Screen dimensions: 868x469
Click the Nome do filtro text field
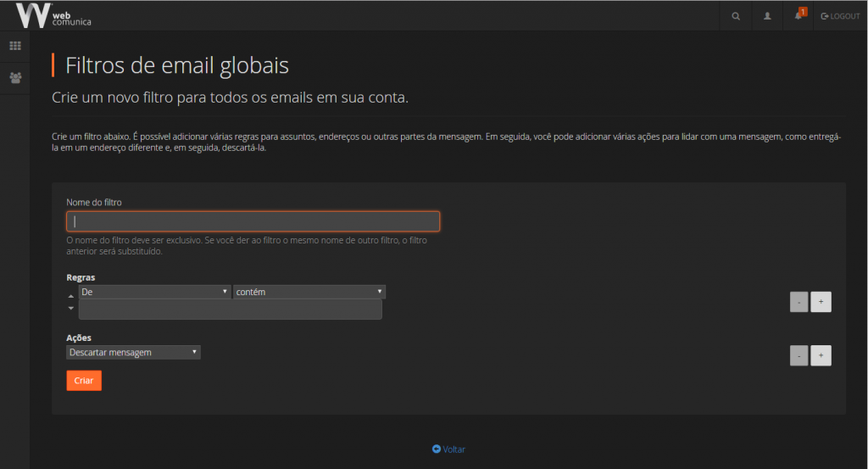[x=253, y=221]
